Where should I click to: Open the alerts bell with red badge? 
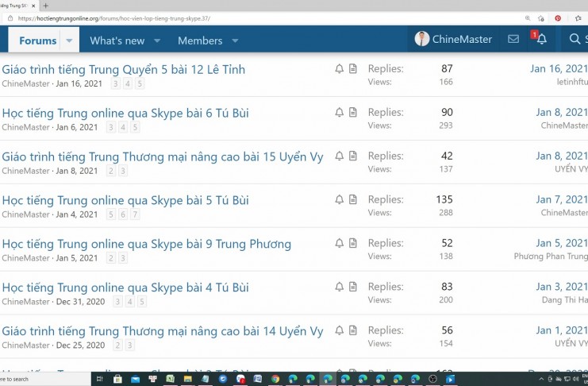[x=541, y=39]
